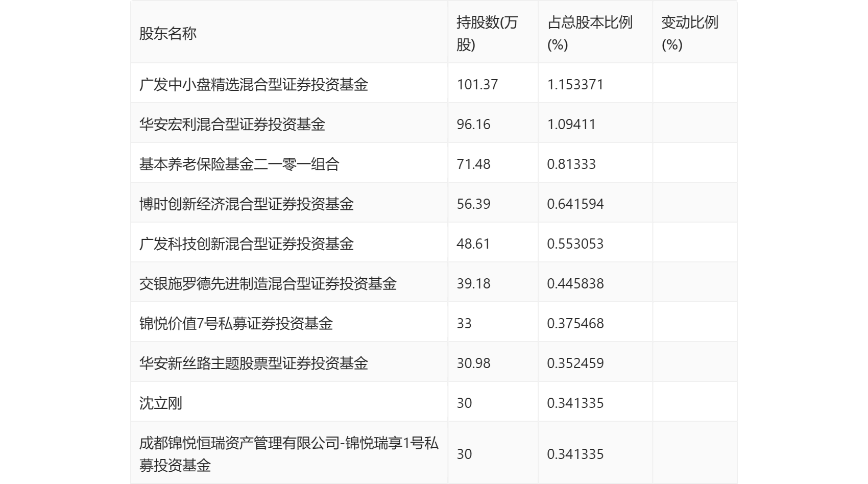Click the 1.09411 percentage value
Screen dimensions: 868x484
[x=571, y=124]
